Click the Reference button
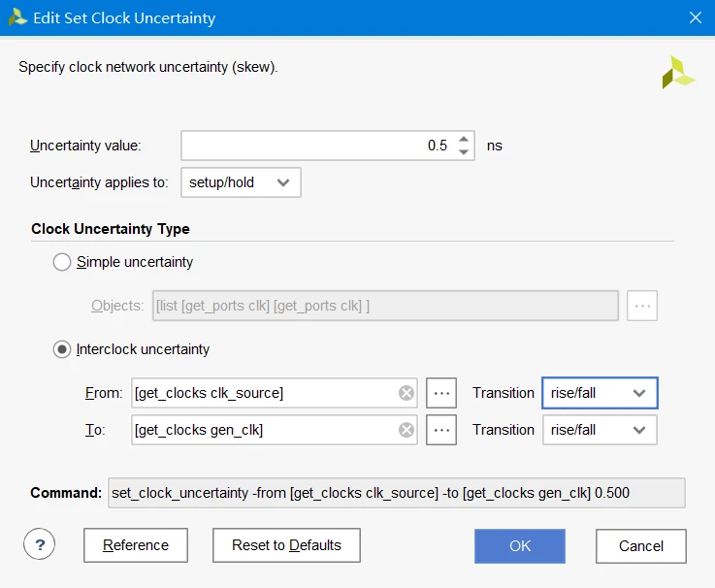This screenshot has width=715, height=588. pyautogui.click(x=136, y=545)
